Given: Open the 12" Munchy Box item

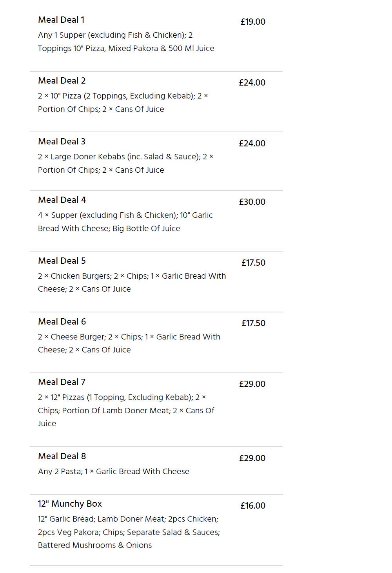Looking at the screenshot, I should pyautogui.click(x=156, y=530).
